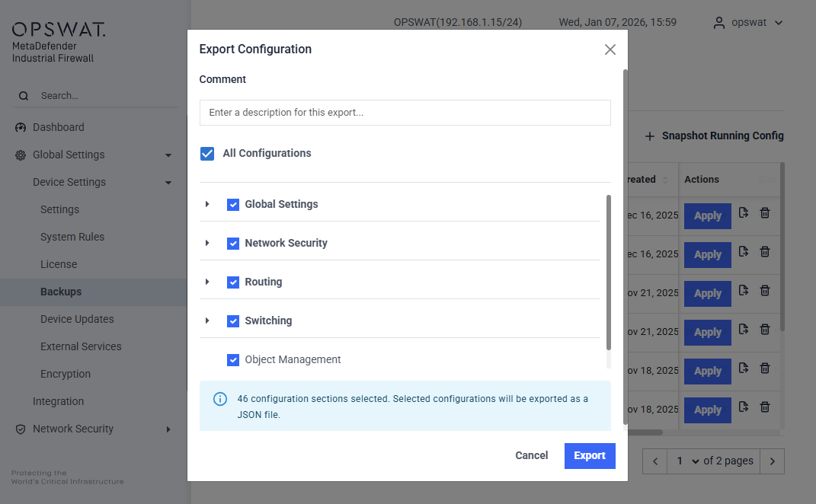Viewport: 816px width, 504px height.
Task: Cancel the export dialog
Action: (531, 456)
